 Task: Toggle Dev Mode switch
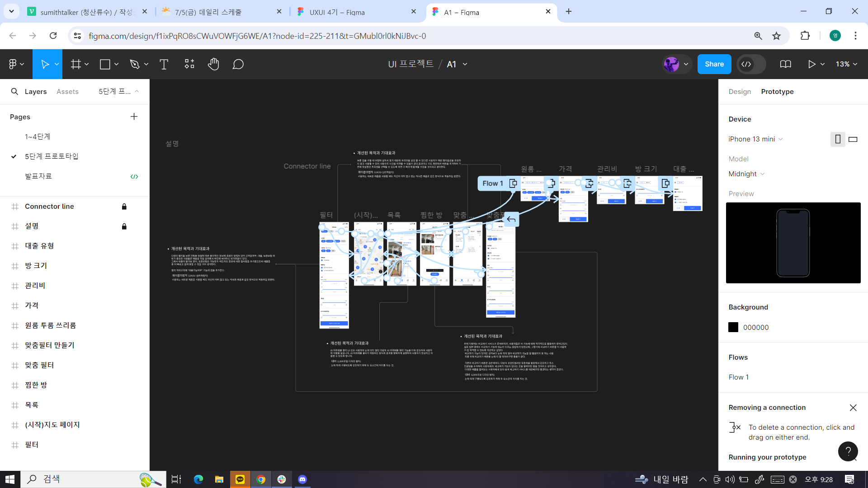tap(751, 64)
